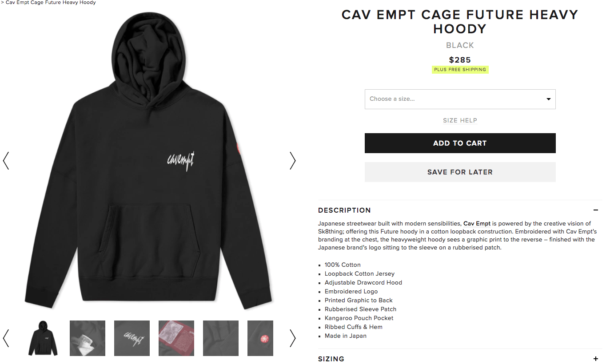View the red sleeve patch thumbnail
This screenshot has width=610, height=364.
tap(260, 338)
